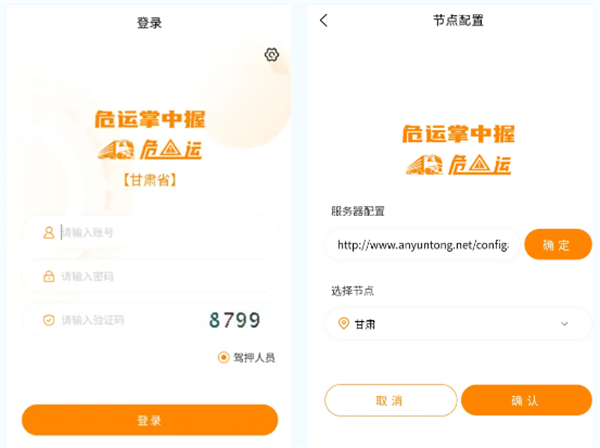Open the 选择节点 combo box
Image resolution: width=600 pixels, height=448 pixels.
(458, 324)
